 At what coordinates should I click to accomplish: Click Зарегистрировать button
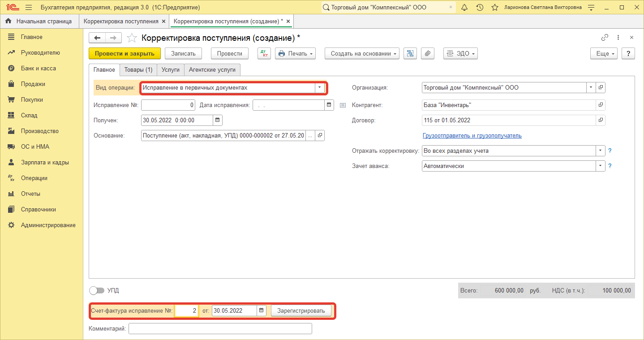click(301, 310)
